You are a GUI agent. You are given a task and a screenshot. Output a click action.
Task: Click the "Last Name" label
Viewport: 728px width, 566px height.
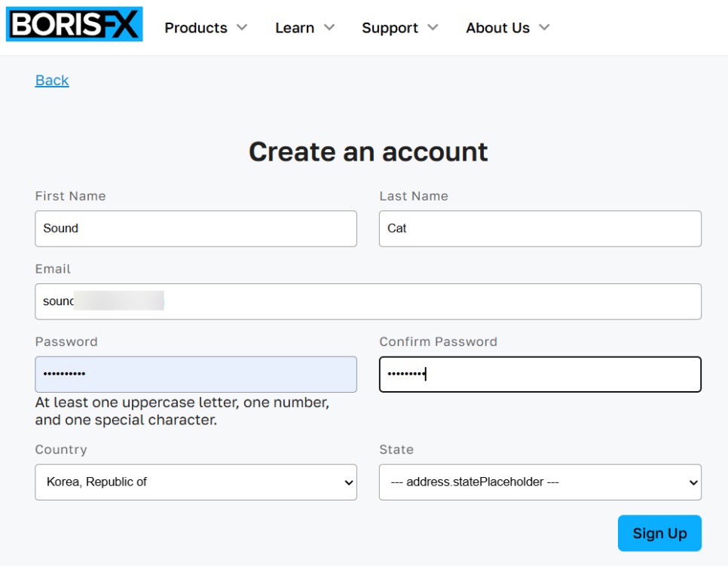[x=414, y=196]
